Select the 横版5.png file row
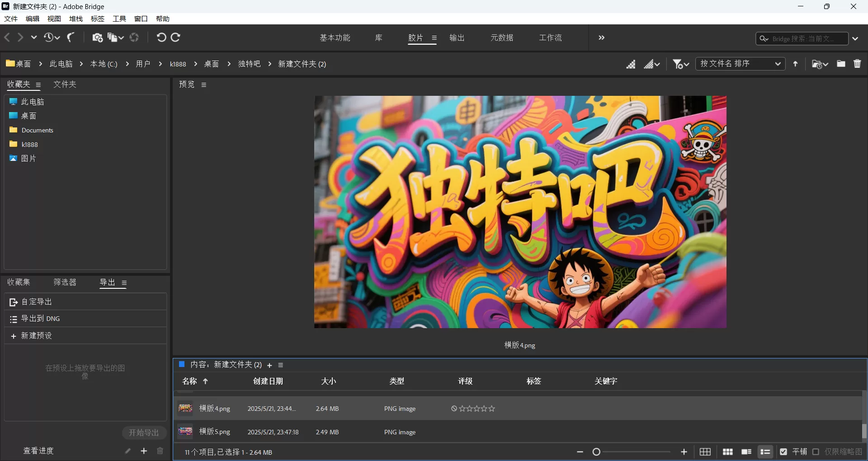868x461 pixels. pyautogui.click(x=216, y=432)
